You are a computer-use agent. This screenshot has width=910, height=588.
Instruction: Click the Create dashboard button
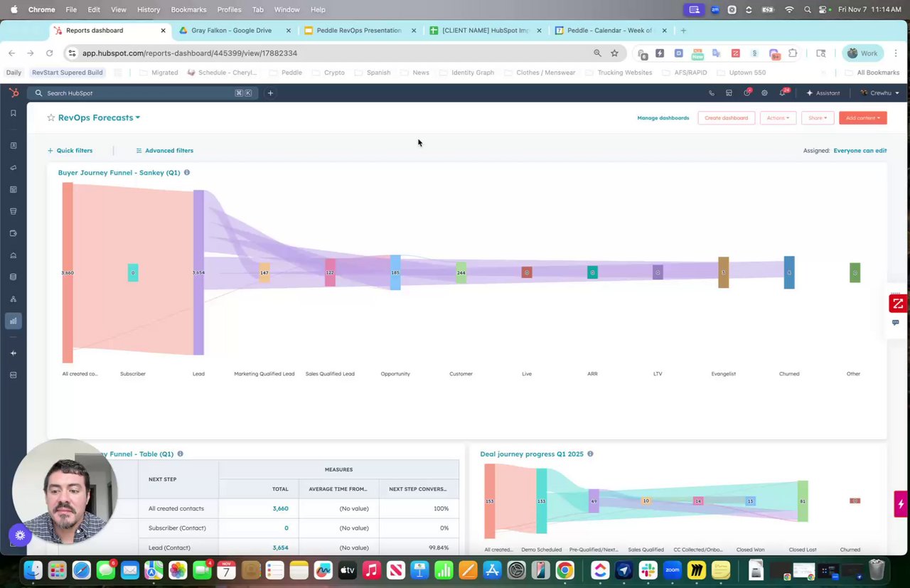point(726,118)
